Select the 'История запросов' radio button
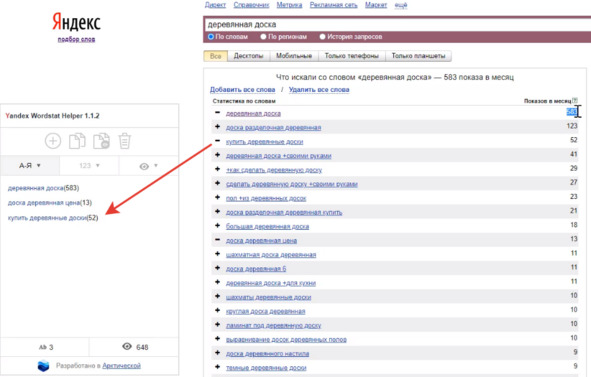Screen dimensions: 591x377 [322, 37]
